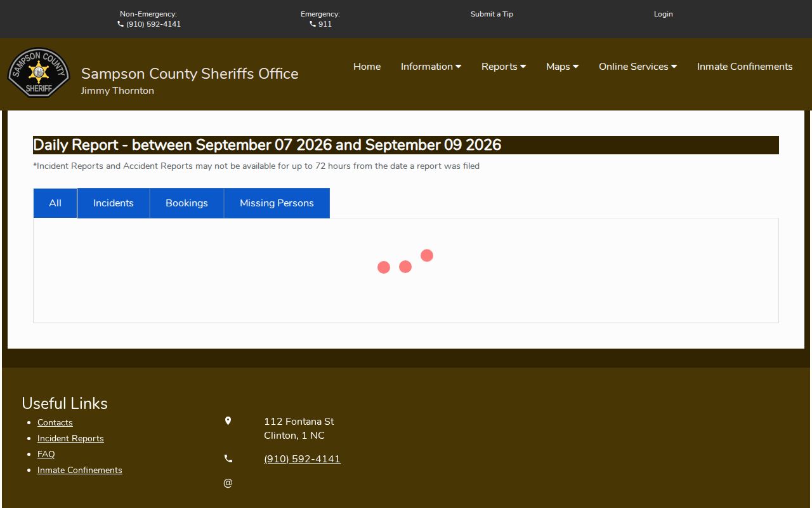Click the Jimmy Thornton name text
812x508 pixels.
tap(117, 91)
